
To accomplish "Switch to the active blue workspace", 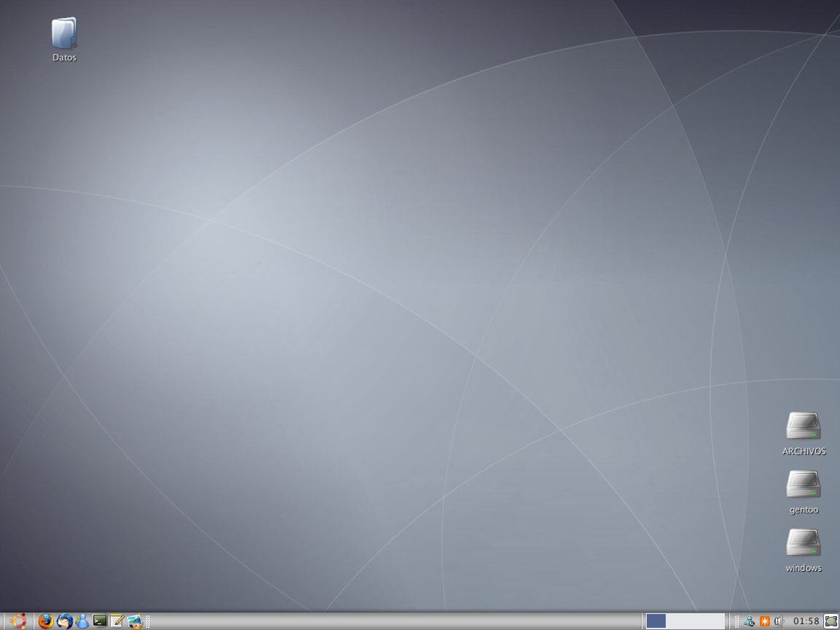I will coord(656,621).
